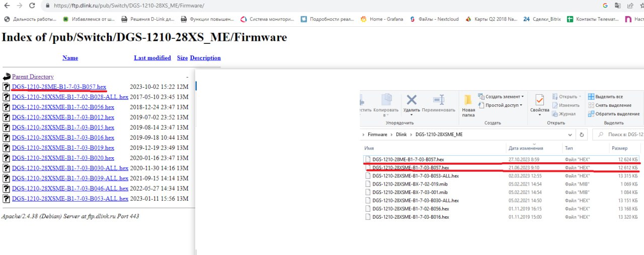Click 'Обратить выделение' in Explorer ribbon
This screenshot has width=644, height=255.
coord(613,114)
